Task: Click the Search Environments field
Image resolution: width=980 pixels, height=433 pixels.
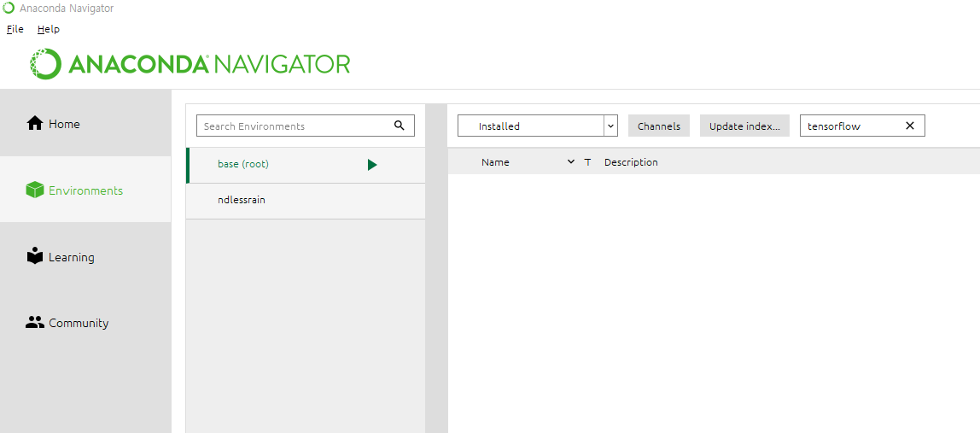Action: point(306,126)
